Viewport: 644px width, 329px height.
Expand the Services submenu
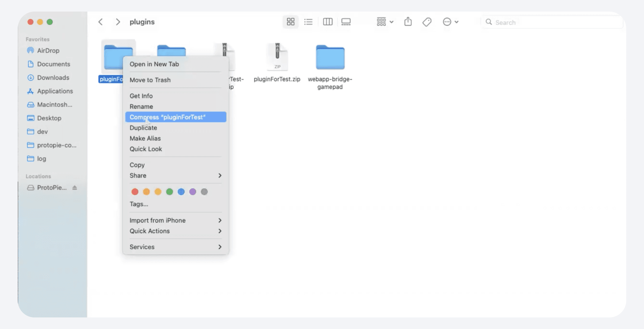coord(175,247)
